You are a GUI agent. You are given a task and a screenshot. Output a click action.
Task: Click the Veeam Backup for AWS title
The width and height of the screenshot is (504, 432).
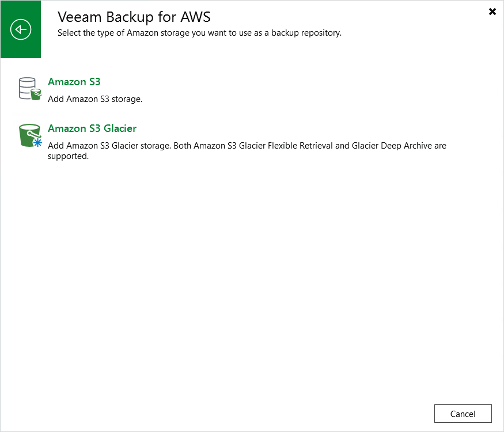[134, 17]
